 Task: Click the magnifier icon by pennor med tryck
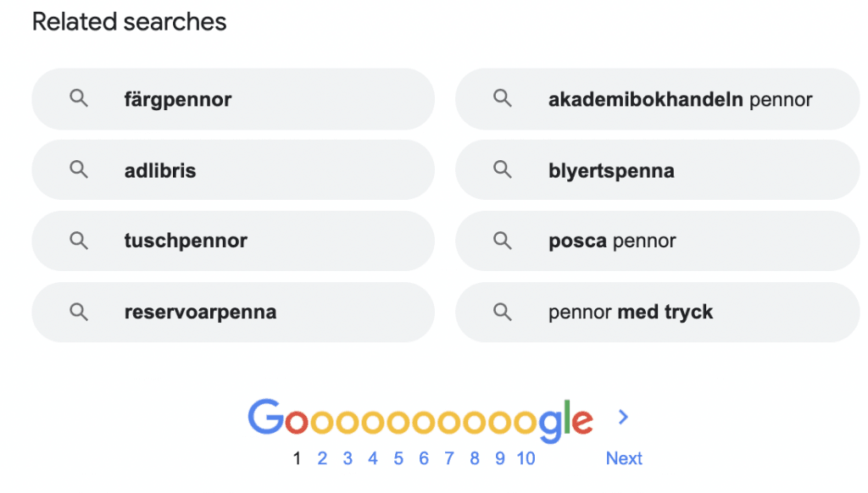[x=503, y=312]
